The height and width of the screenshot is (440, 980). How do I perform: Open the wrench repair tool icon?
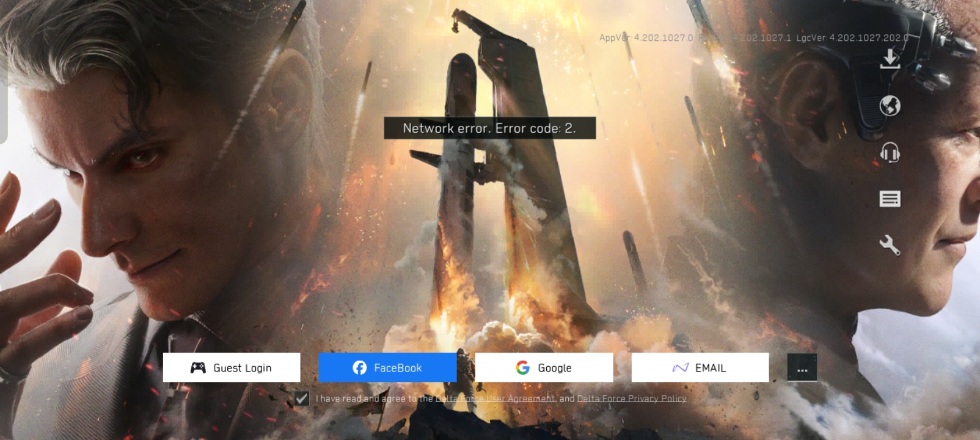(890, 245)
